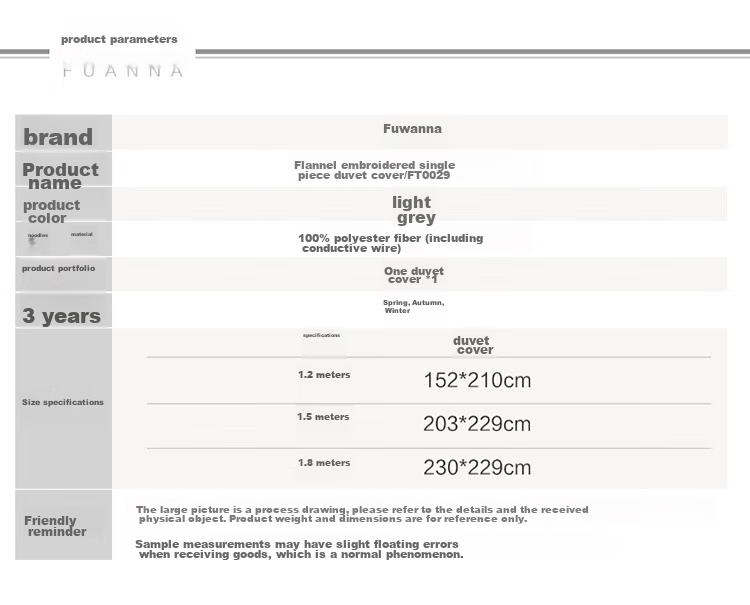Select the 'Product name' row label
The width and height of the screenshot is (750, 605).
(60, 176)
